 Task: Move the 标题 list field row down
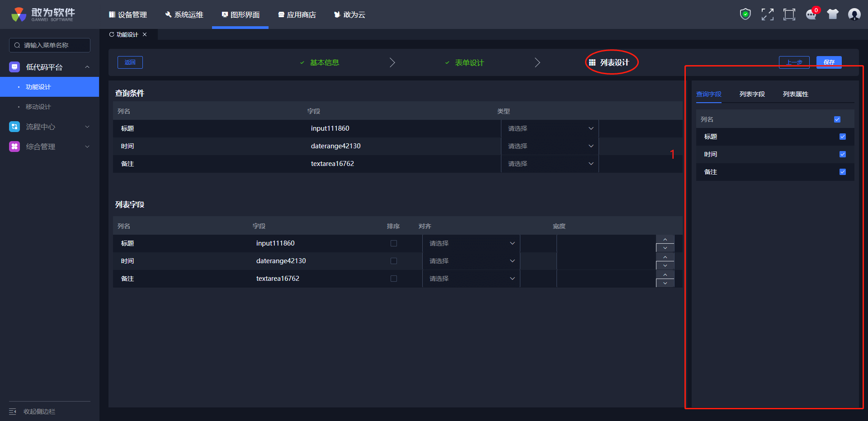point(665,248)
